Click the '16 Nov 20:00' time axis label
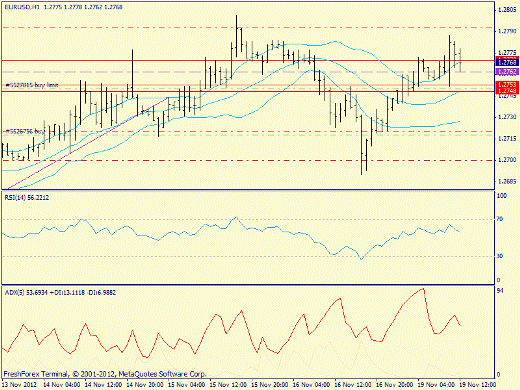Viewport: 520px width, 390px height. 395,384
